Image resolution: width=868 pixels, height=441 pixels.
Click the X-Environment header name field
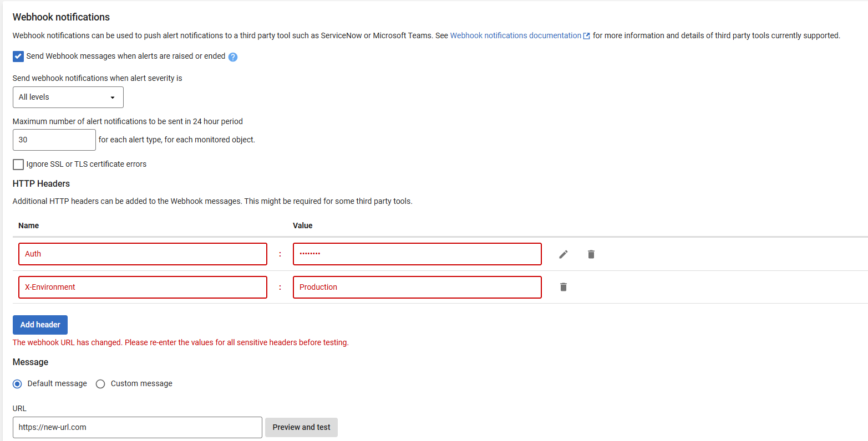pyautogui.click(x=143, y=287)
